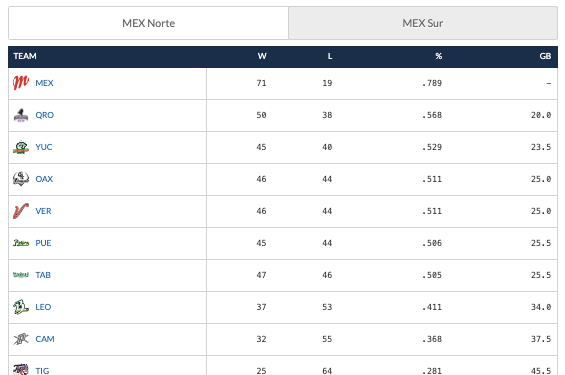The height and width of the screenshot is (375, 565).
Task: Click the YUC Leones team logo
Action: click(x=21, y=147)
